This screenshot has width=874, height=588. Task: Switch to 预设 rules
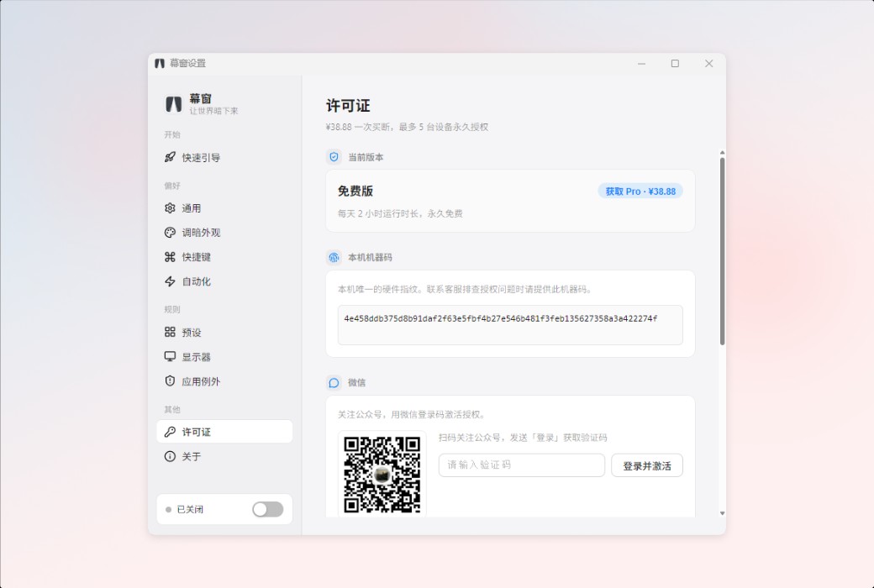[224, 333]
